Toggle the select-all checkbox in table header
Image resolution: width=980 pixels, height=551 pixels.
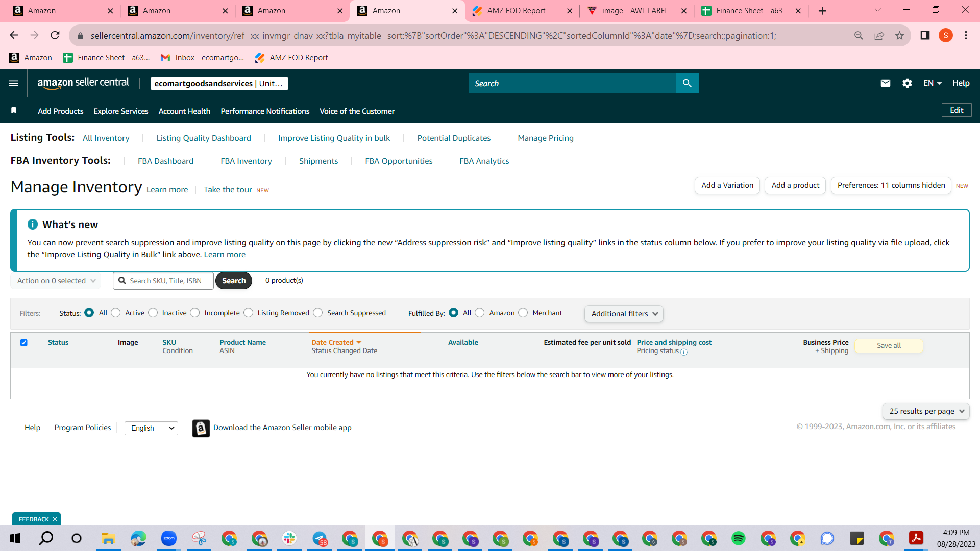pyautogui.click(x=24, y=343)
